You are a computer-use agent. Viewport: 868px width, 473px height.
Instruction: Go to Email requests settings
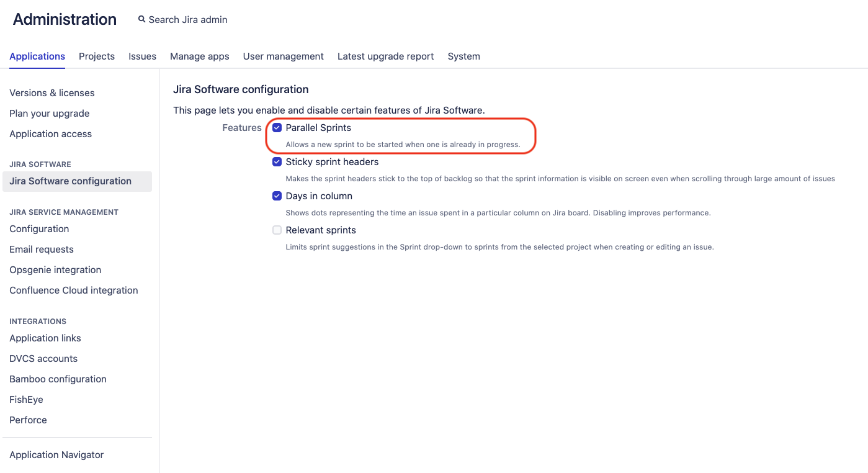pyautogui.click(x=42, y=250)
